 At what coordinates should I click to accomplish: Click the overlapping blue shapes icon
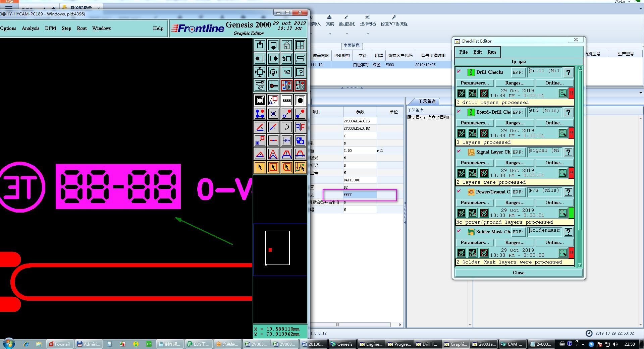(x=300, y=140)
